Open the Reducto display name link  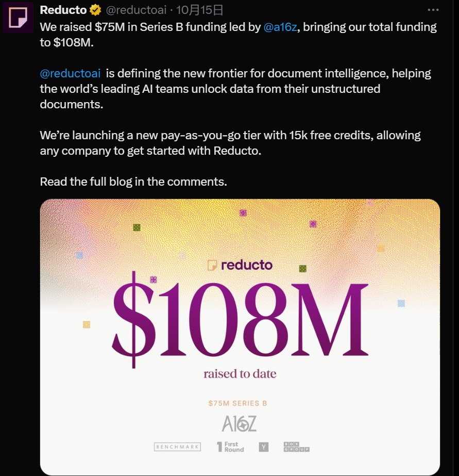63,10
